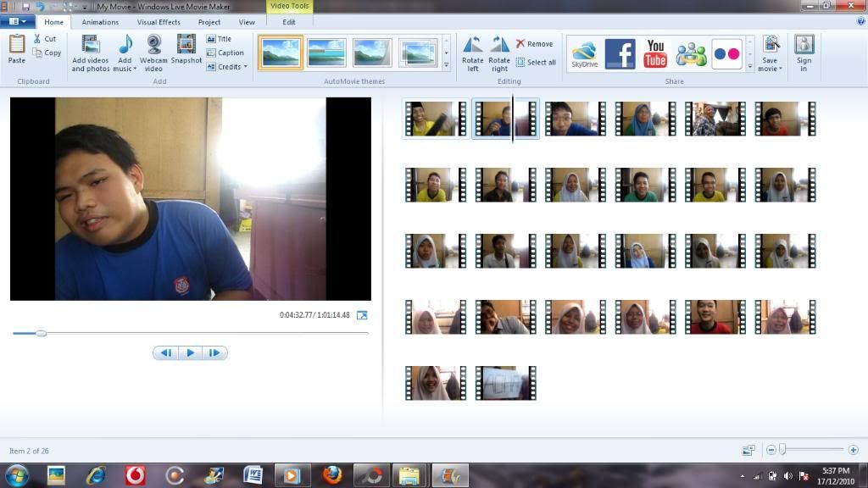Upload the movie to SkyDrive
Image resolution: width=868 pixels, height=488 pixels.
pos(584,53)
